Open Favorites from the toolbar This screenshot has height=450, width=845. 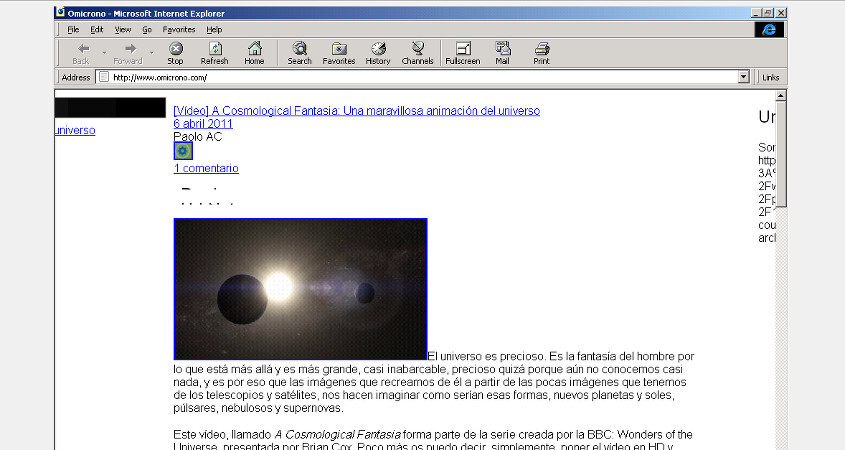point(339,53)
